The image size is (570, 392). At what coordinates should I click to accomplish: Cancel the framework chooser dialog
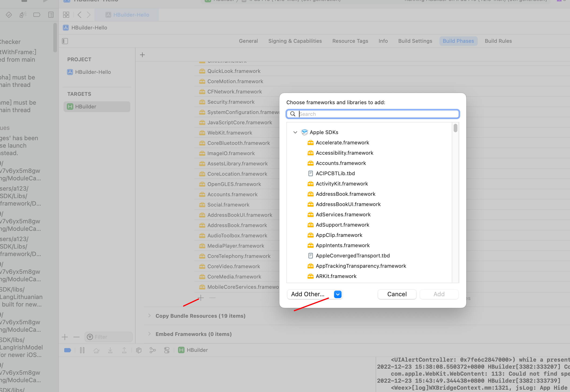(397, 294)
